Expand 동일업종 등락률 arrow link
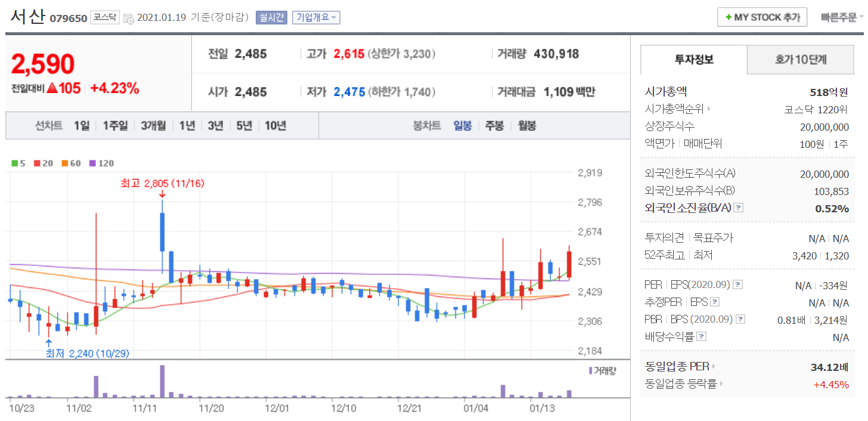This screenshot has width=868, height=421. pyautogui.click(x=721, y=384)
